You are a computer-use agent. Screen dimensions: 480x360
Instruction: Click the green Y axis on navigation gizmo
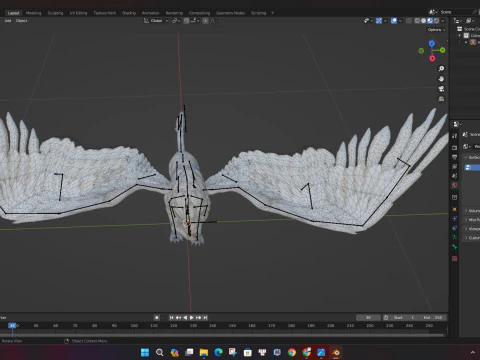443,50
